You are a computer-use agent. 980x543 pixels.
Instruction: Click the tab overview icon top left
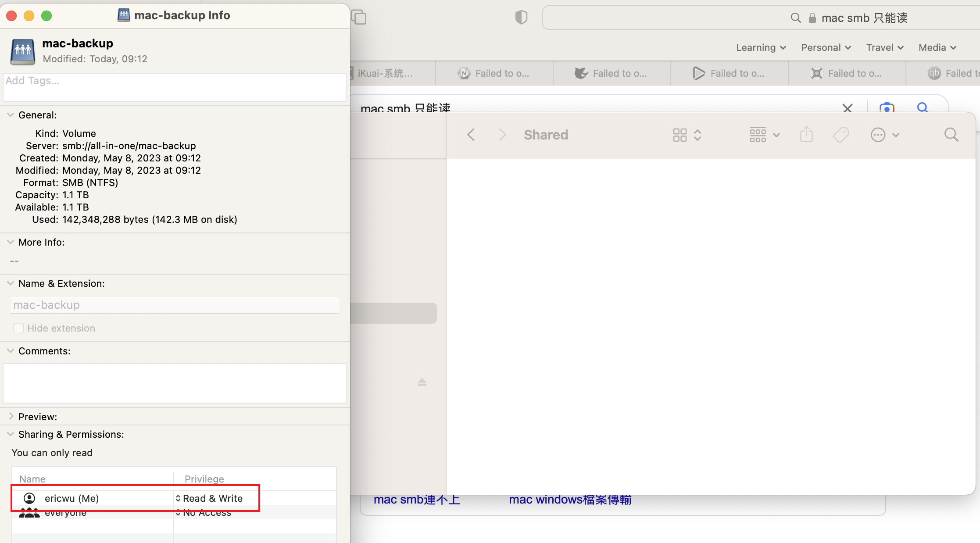click(359, 17)
